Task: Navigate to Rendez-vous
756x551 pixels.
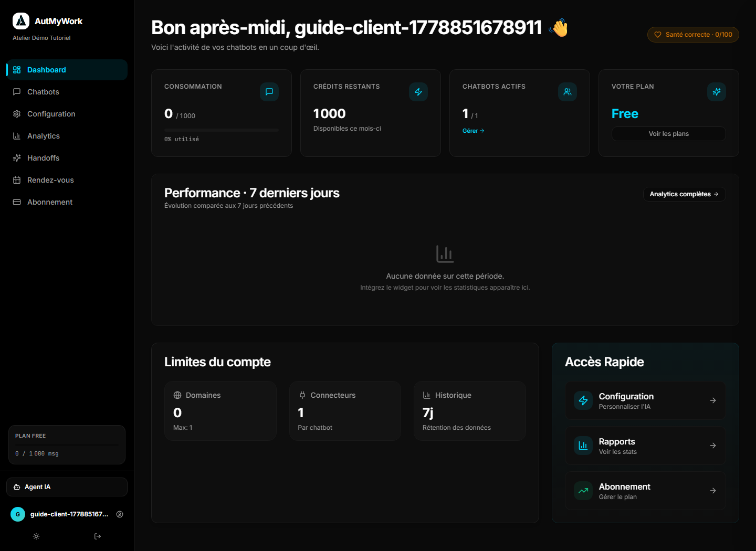Action: tap(67, 180)
